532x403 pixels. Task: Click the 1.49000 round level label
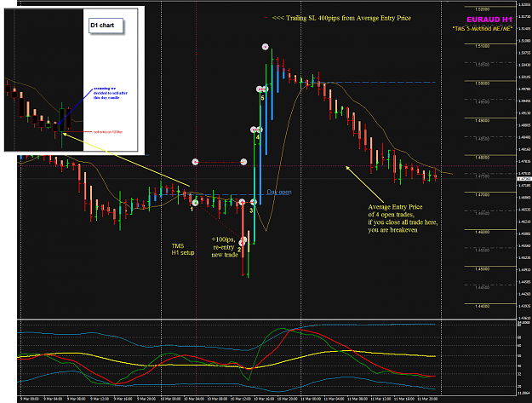click(483, 120)
